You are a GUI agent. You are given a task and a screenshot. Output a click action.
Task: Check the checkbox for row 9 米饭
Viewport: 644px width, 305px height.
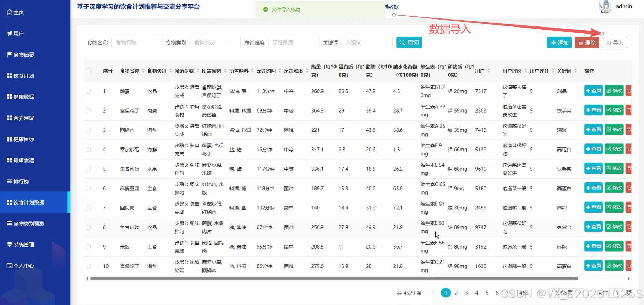coord(88,247)
